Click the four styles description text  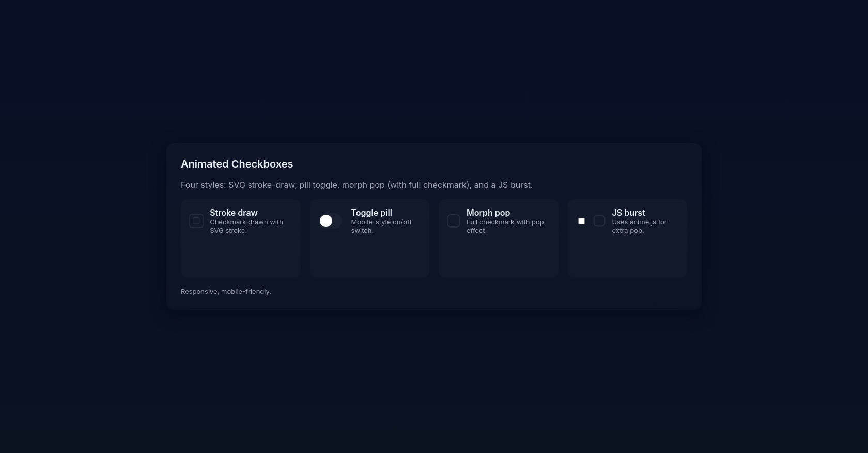pyautogui.click(x=357, y=185)
